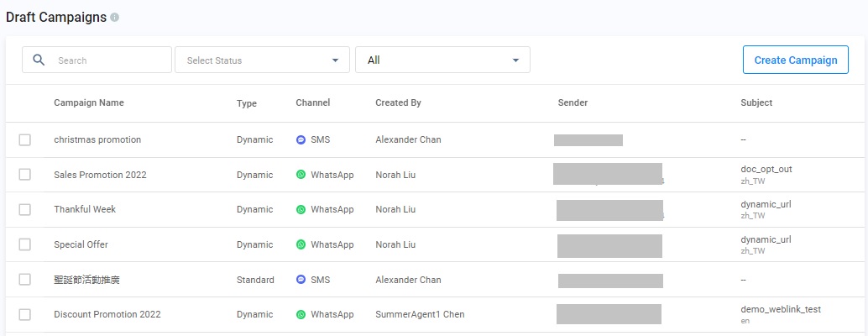Click WhatsApp icon in Discount Promotion 2022 row
Screen dimensions: 868x336
pyautogui.click(x=301, y=314)
